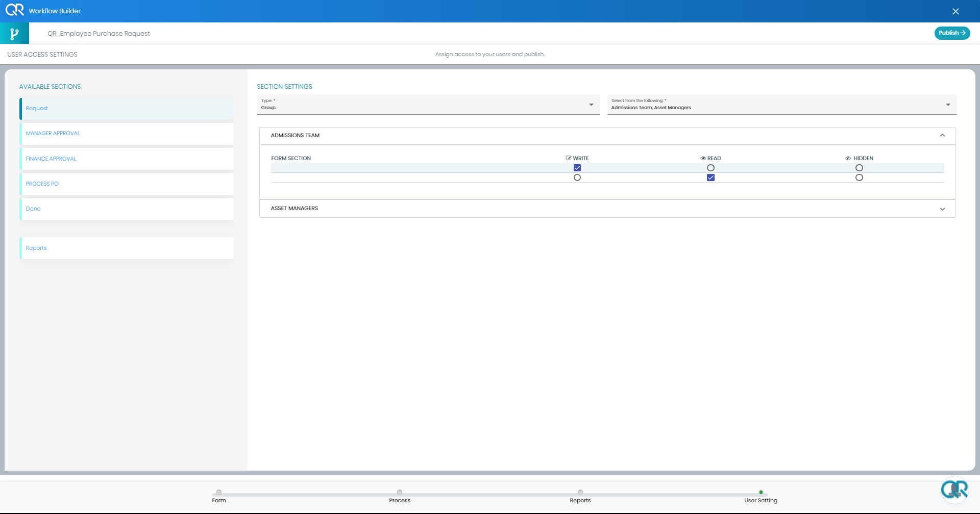Screen dimensions: 980x514
Task: Open the Reports access section
Action: pyautogui.click(x=127, y=248)
